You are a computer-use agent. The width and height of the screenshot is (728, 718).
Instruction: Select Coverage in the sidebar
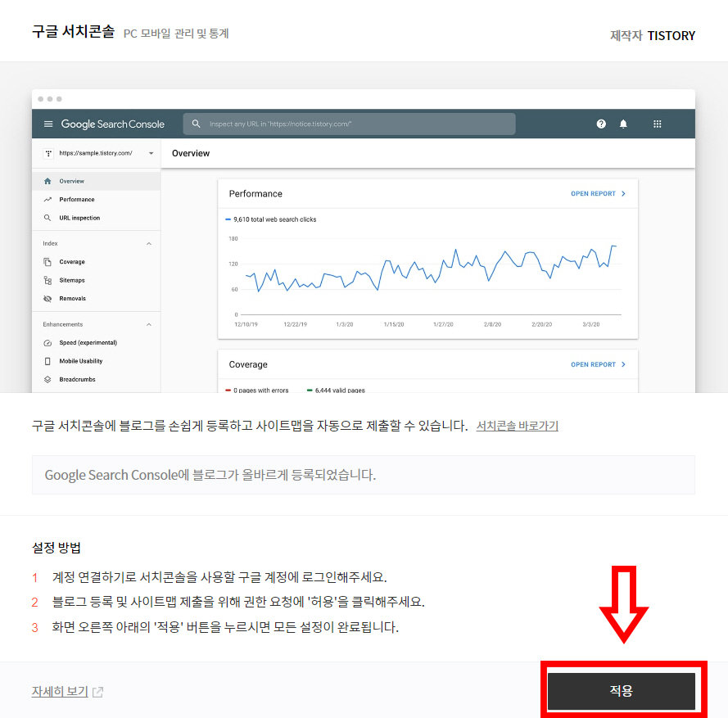coord(96,262)
